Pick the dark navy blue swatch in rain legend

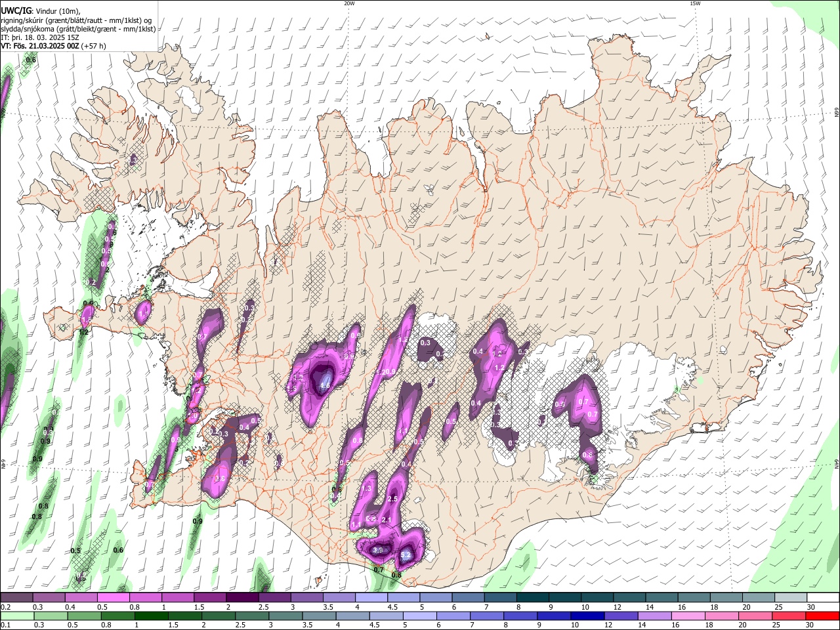point(586,616)
